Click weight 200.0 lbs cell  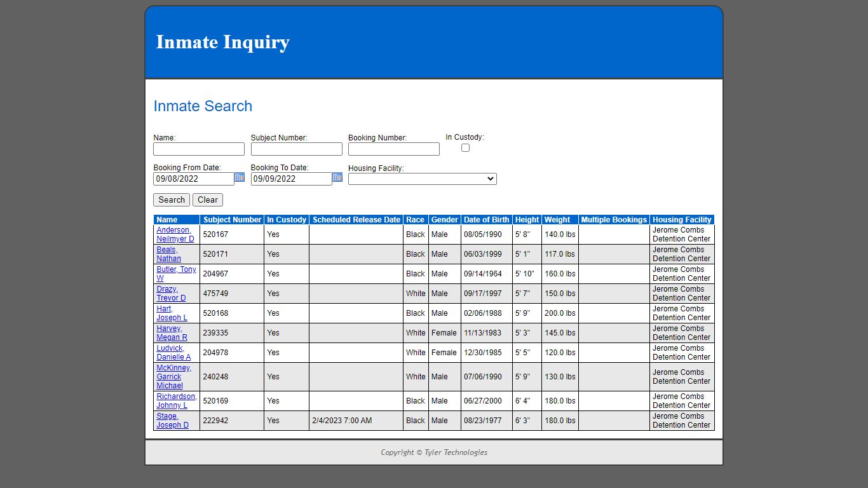coord(560,313)
